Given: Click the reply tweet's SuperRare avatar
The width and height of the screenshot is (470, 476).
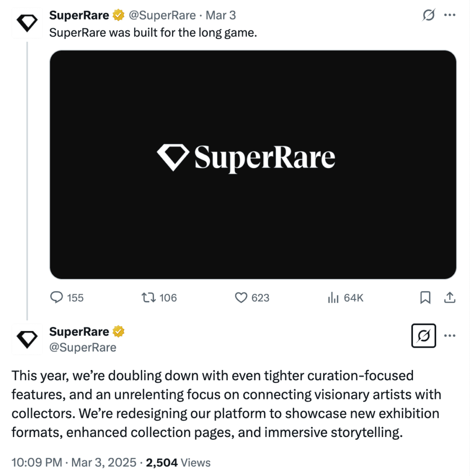Looking at the screenshot, I should (x=26, y=339).
